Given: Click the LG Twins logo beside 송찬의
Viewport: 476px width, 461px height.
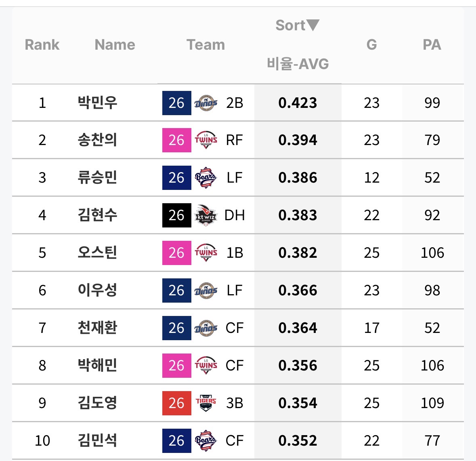Looking at the screenshot, I should (206, 140).
